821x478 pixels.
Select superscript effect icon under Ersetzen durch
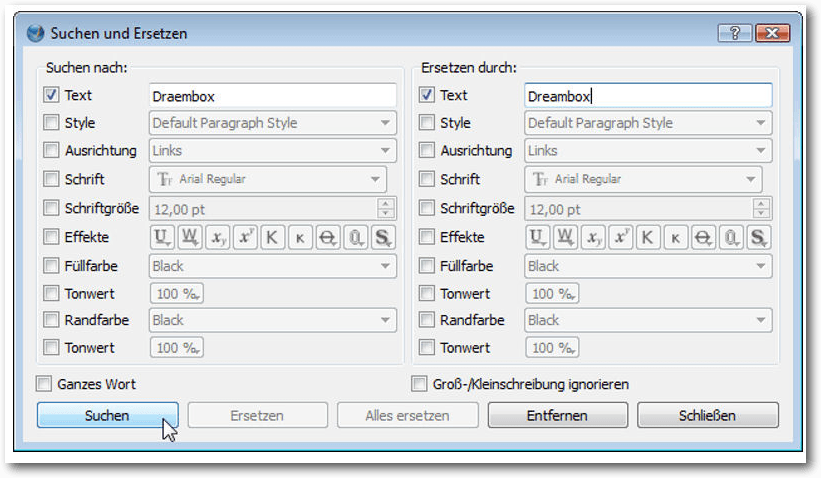point(620,238)
